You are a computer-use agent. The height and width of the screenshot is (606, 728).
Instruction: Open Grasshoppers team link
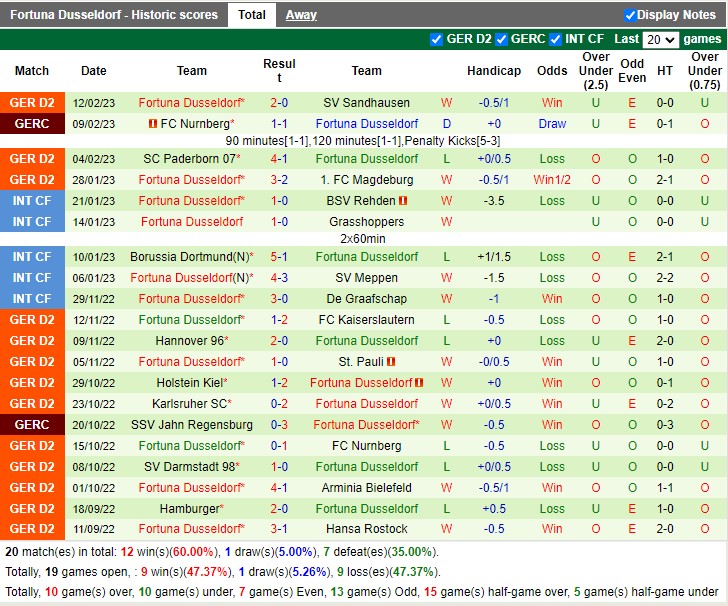366,222
